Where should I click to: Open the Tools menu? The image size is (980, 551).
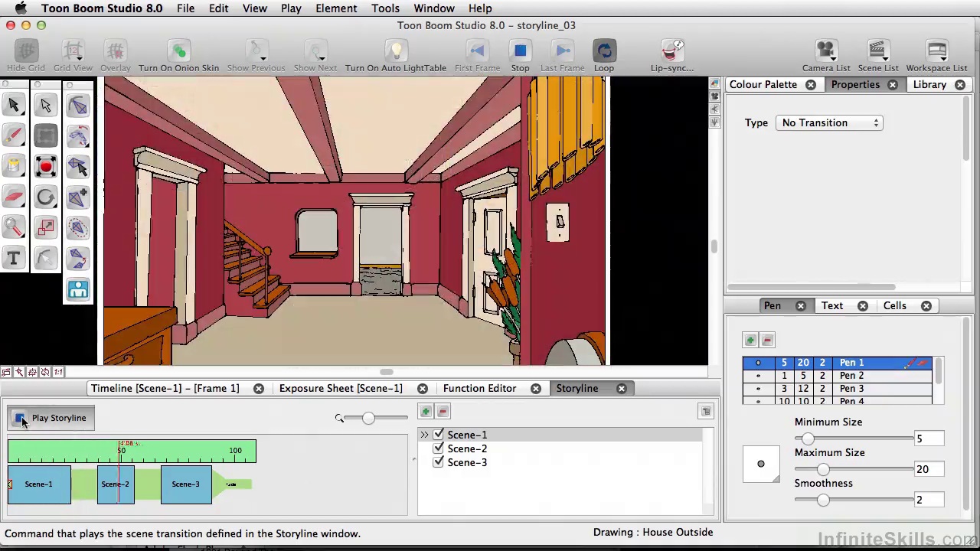(385, 8)
